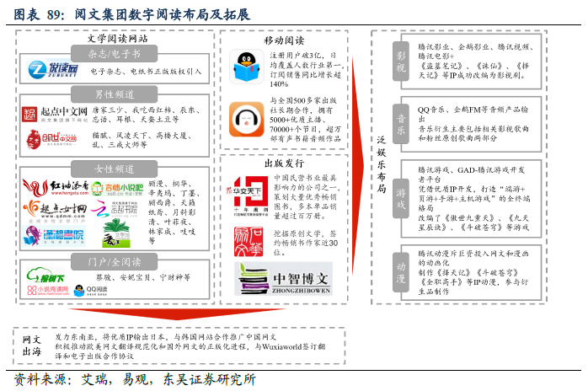588x391 pixels.
Task: Click the vertical 泛娱乐布局 label
Action: point(382,164)
